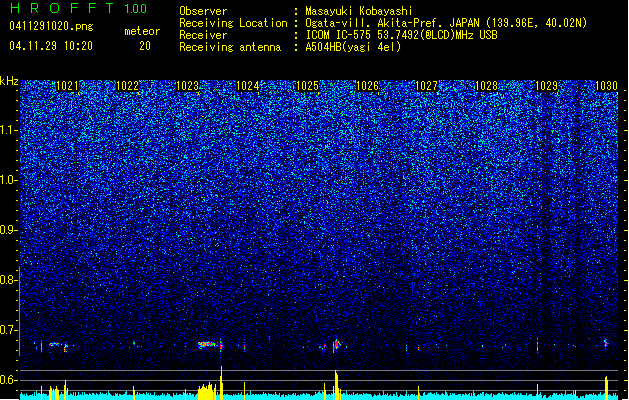Click the yellow power spike between 1025 and 1026

coord(336,385)
